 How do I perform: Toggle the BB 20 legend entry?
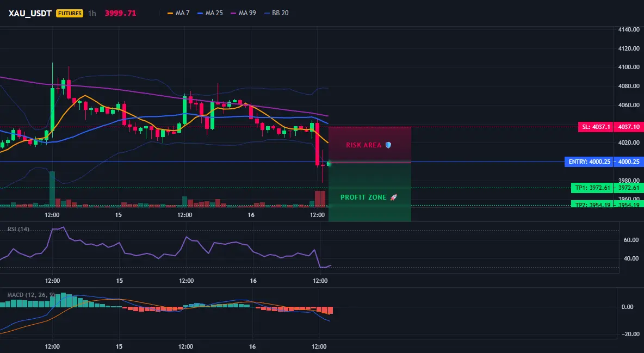(x=276, y=13)
